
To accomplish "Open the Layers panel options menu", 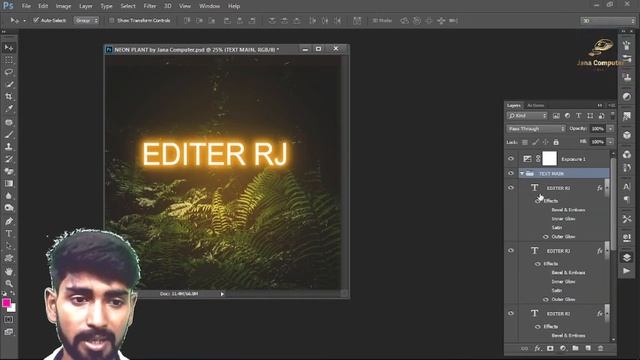I will click(611, 105).
